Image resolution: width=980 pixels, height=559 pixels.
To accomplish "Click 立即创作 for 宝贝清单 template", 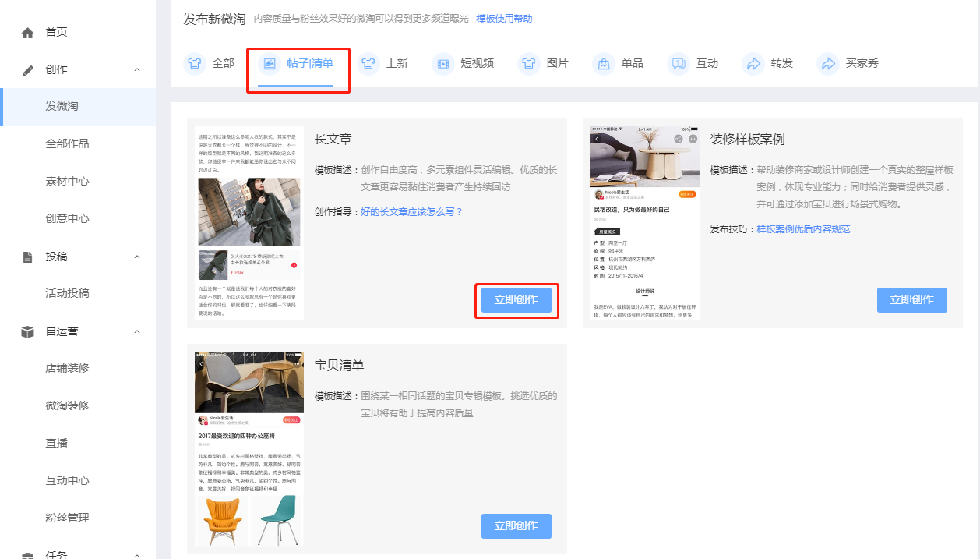I will pos(516,526).
